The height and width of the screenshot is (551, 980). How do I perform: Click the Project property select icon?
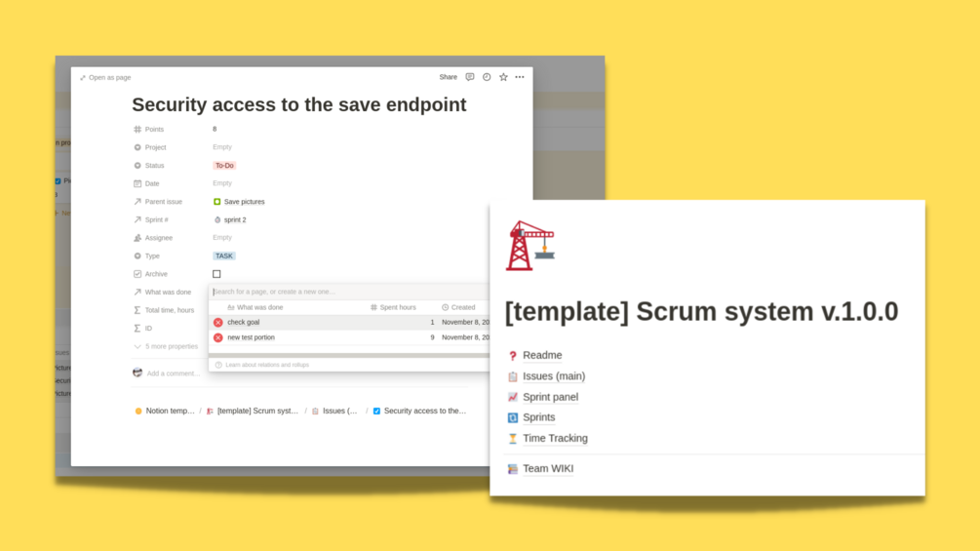tap(137, 147)
